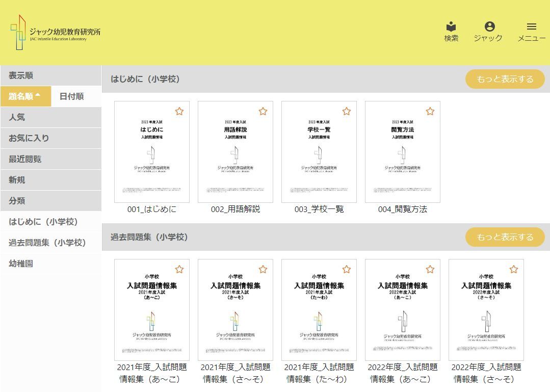Open the メニュー hamburger menu

531,32
